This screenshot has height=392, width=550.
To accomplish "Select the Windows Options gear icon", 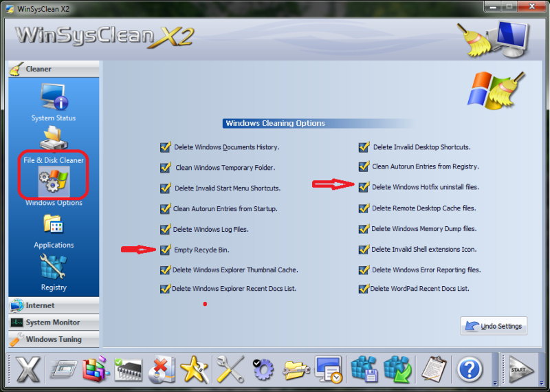I will tap(54, 181).
